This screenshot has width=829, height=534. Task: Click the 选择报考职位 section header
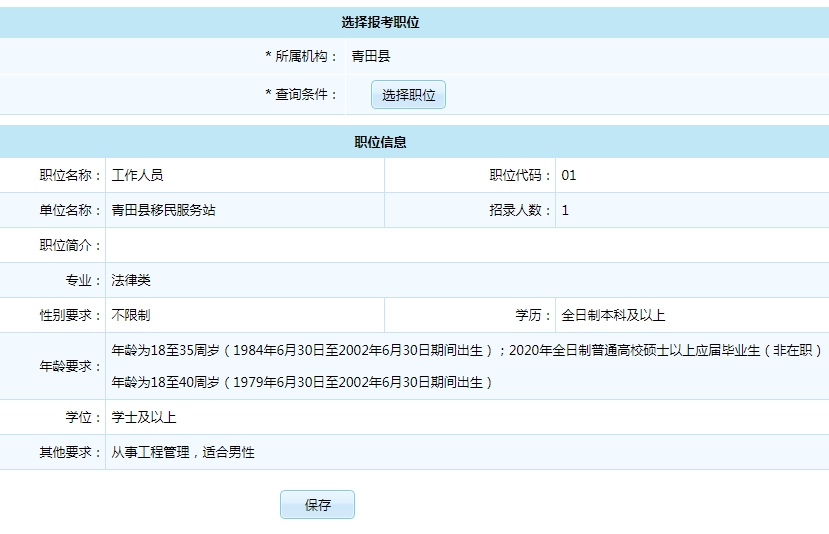click(x=380, y=22)
